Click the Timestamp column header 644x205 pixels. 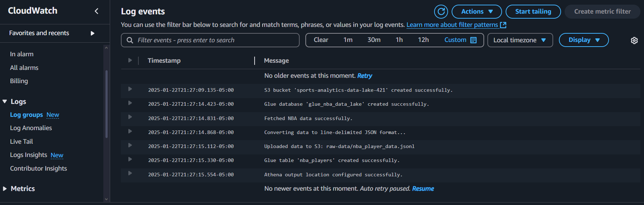pyautogui.click(x=164, y=61)
